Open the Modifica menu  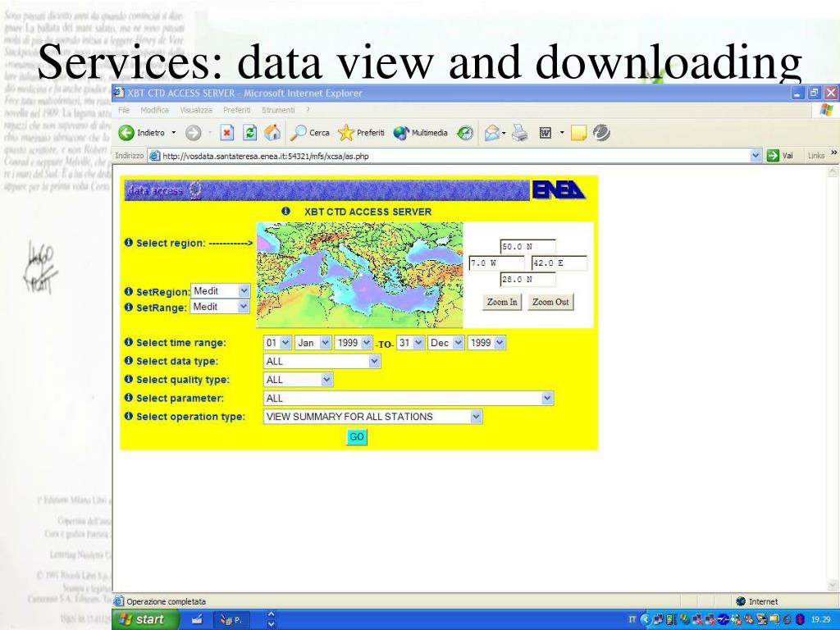(x=155, y=110)
